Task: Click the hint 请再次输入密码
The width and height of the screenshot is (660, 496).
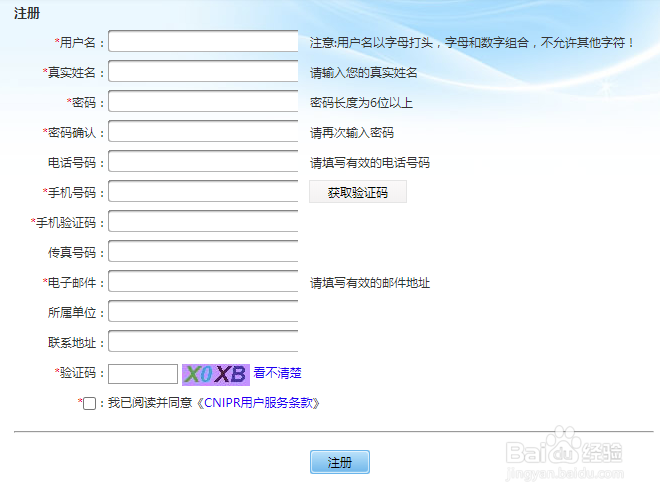Action: click(352, 133)
